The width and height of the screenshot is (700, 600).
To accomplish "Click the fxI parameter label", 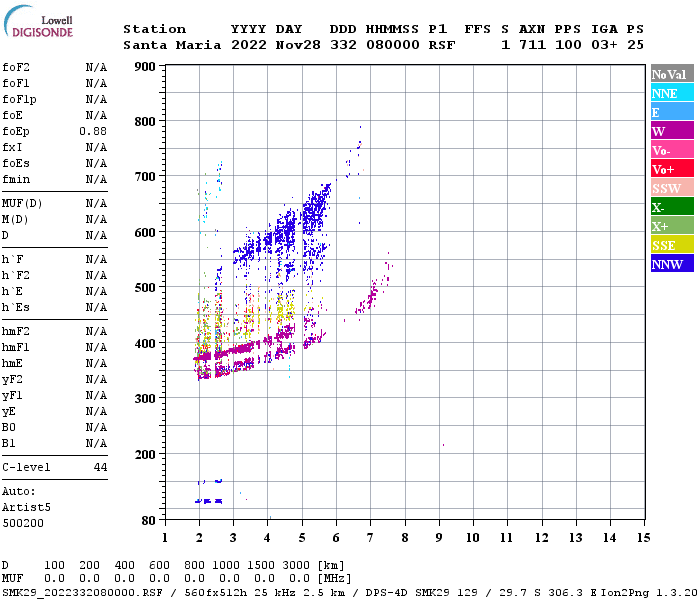I will click(12, 147).
